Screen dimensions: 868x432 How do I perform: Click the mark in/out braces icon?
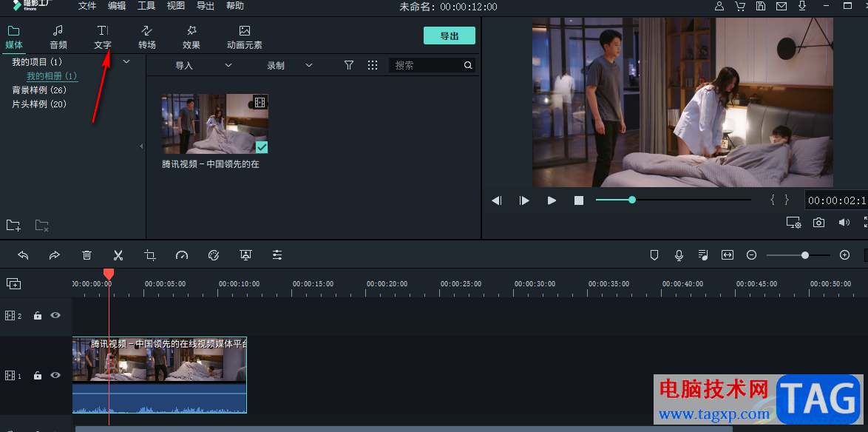tap(779, 200)
